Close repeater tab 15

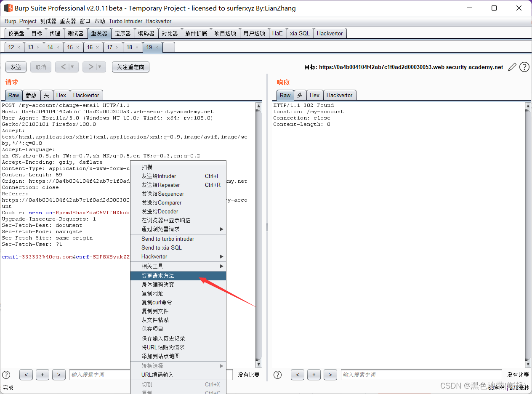coord(78,48)
